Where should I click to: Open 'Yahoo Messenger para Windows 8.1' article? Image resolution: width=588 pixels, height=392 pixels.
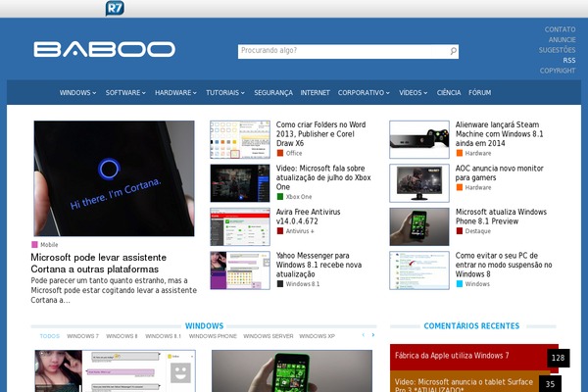(x=318, y=265)
